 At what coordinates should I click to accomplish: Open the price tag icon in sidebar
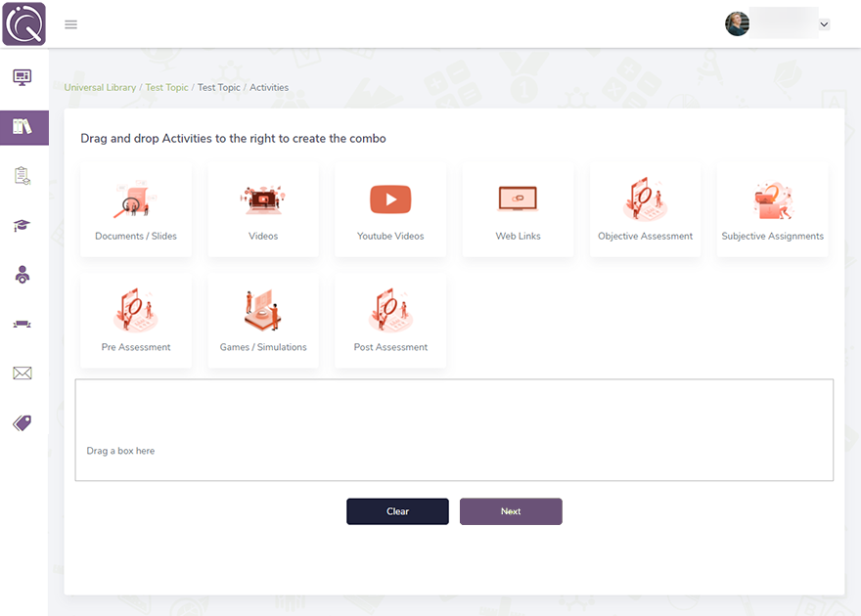22,423
